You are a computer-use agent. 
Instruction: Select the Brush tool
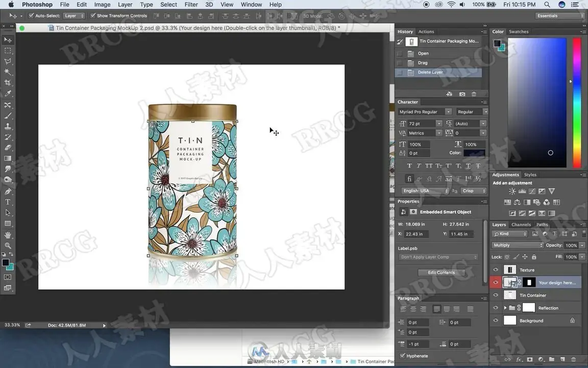click(8, 116)
